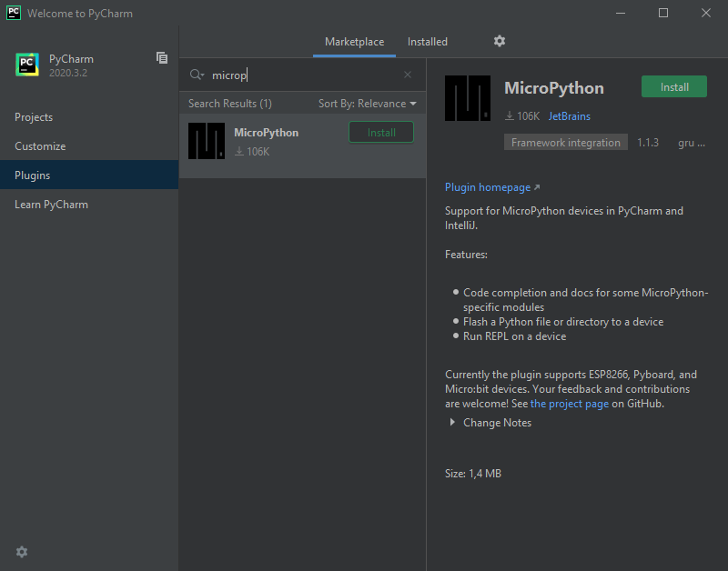Click the large MicroPython logo in the details pane
The image size is (728, 571).
point(468,98)
